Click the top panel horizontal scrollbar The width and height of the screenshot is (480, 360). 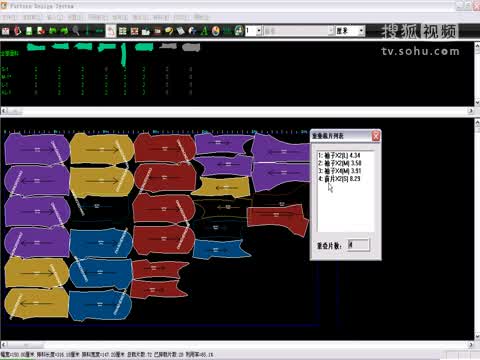(237, 111)
